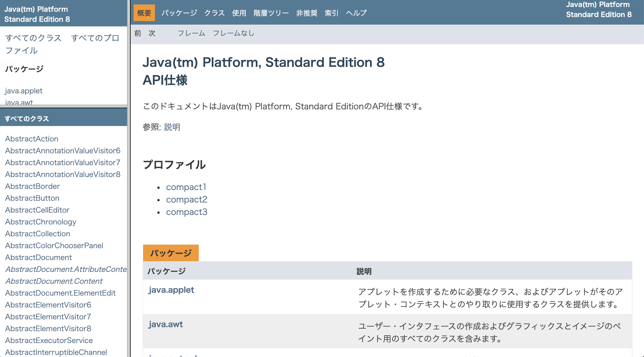Open the java.awt package documentation
The height and width of the screenshot is (357, 644).
(x=166, y=324)
